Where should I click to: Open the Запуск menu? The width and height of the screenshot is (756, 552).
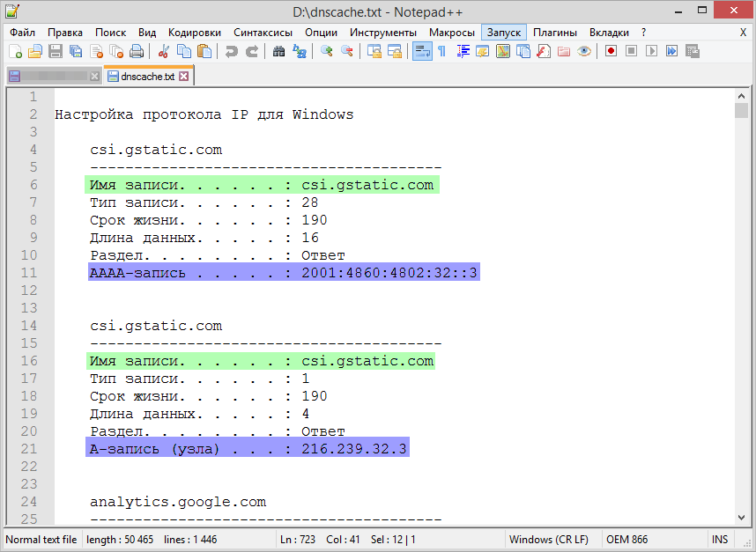click(x=504, y=33)
